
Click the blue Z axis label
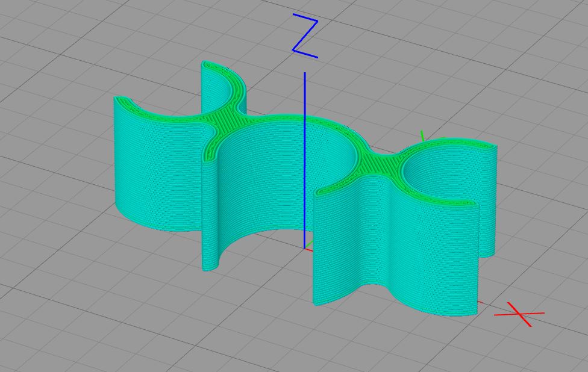coord(305,36)
